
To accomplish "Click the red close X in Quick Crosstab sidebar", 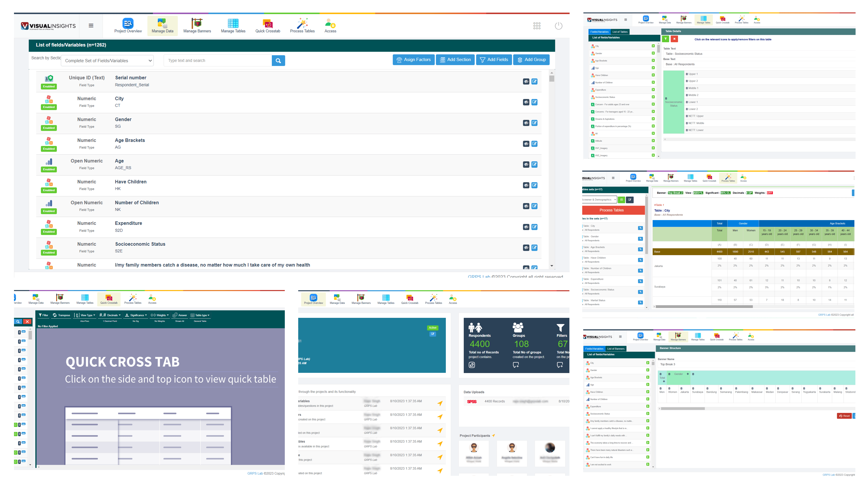I will click(28, 322).
